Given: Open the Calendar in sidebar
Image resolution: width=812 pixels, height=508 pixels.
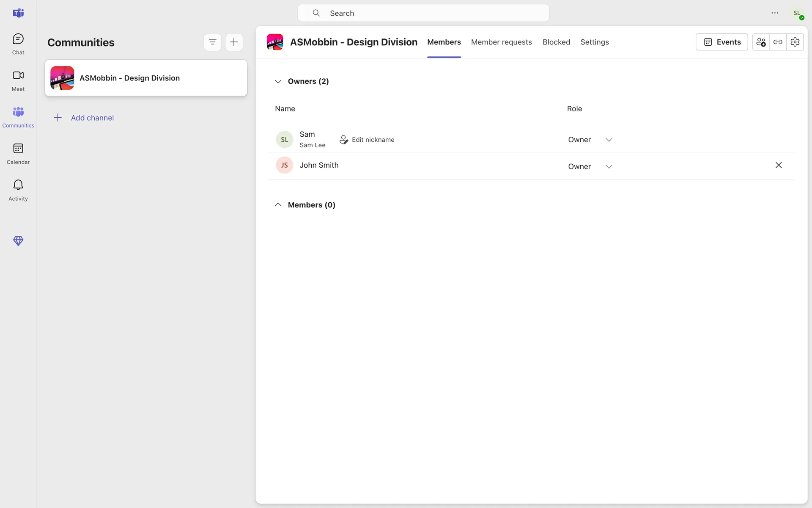Looking at the screenshot, I should click(x=18, y=154).
